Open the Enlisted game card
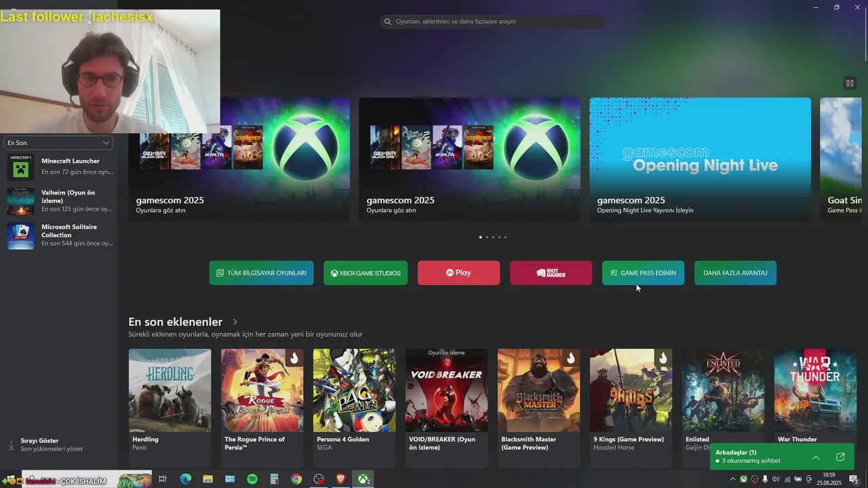The image size is (868, 488). (724, 408)
